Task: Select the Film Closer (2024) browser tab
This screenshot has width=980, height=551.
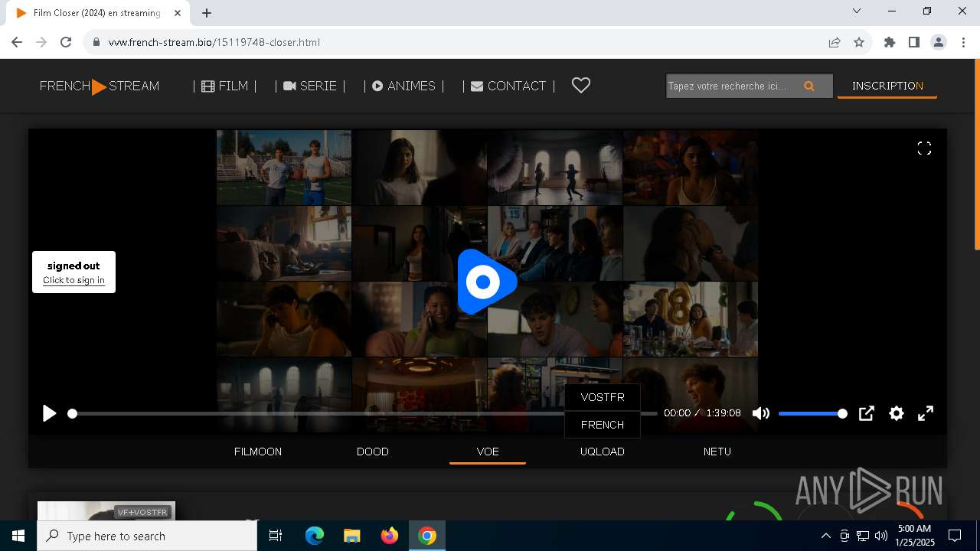Action: click(x=96, y=13)
